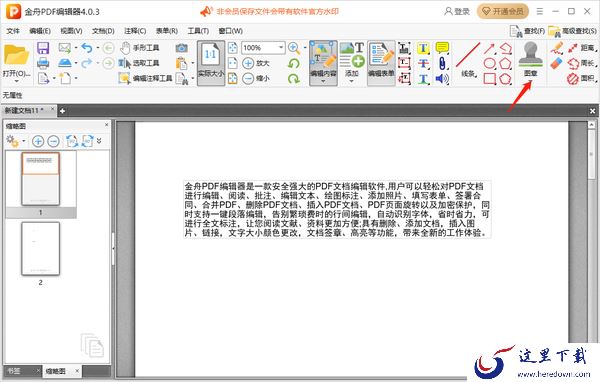Select the Distance (距离) measure tool
The image size is (600, 382).
[582, 48]
